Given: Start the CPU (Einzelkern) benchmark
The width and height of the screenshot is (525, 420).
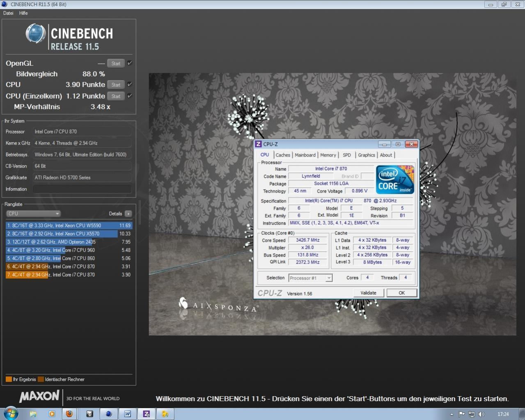Looking at the screenshot, I should (x=116, y=96).
